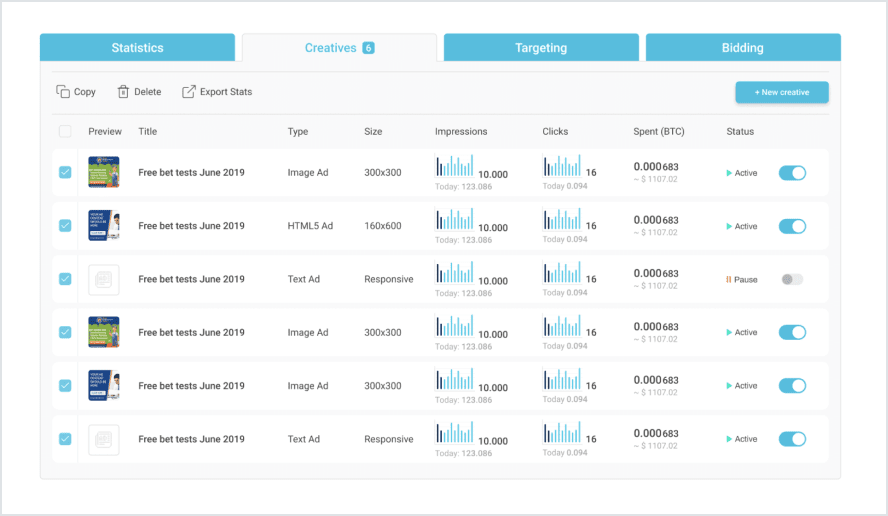888x516 pixels.
Task: Uncheck the checkbox of the topmost Image Ad row
Action: tap(65, 172)
